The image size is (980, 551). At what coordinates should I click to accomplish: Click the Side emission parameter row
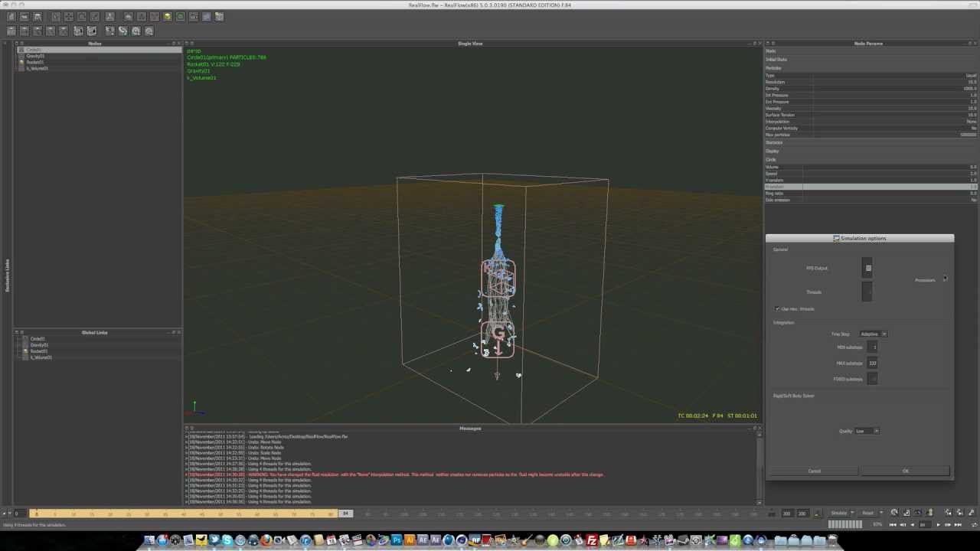coord(871,200)
